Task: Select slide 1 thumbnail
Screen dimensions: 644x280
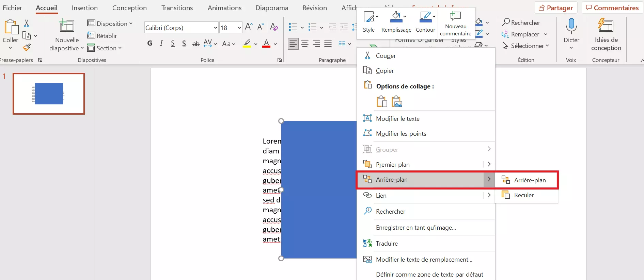Action: [49, 94]
